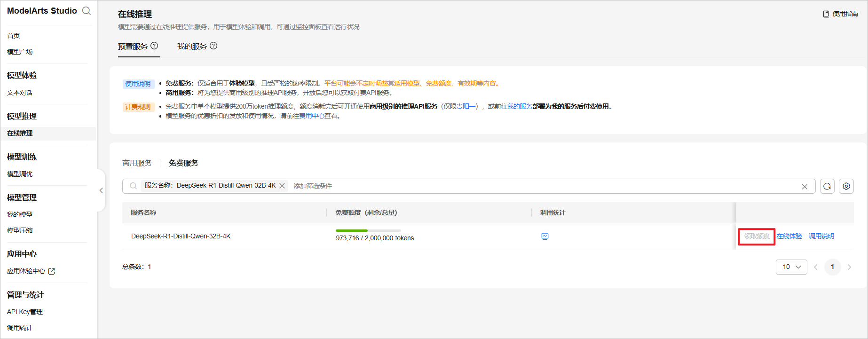Click the search icon beside ModelArts Studio

click(x=87, y=11)
